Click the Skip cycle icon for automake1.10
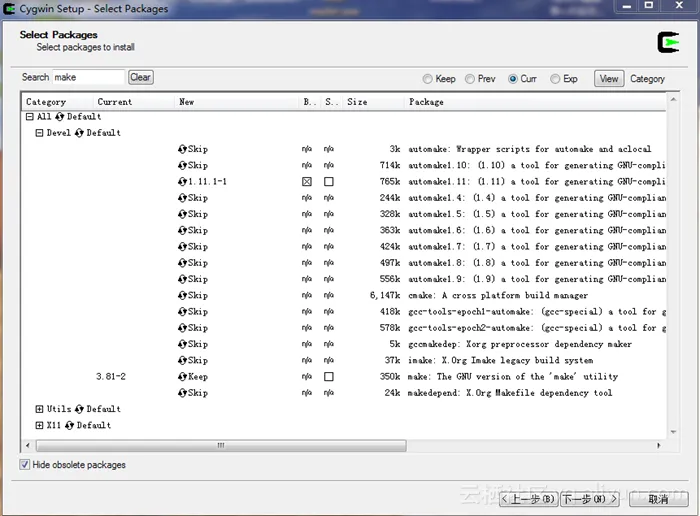The width and height of the screenshot is (700, 516). [x=182, y=166]
